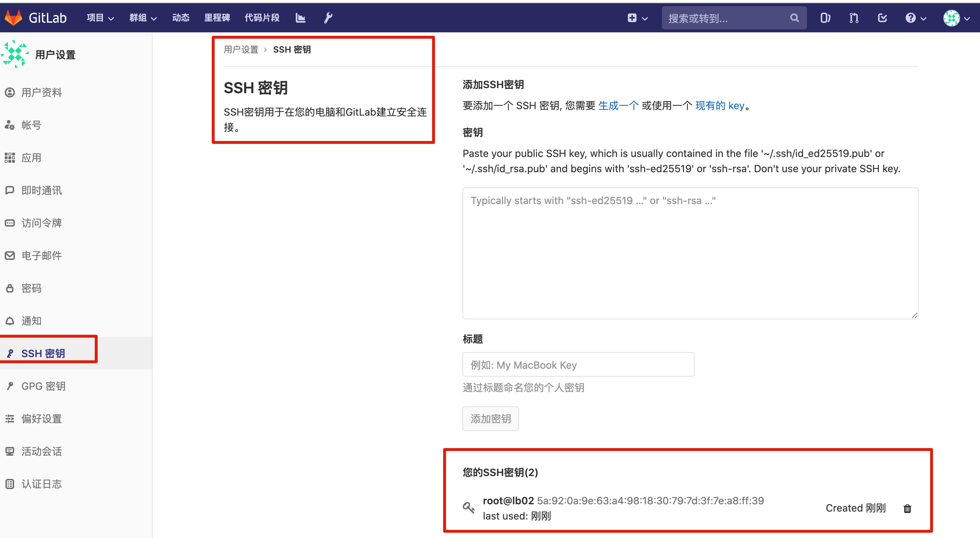Screen dimensions: 980x538
Task: Click the 添加密钥 add key button
Action: pos(490,419)
